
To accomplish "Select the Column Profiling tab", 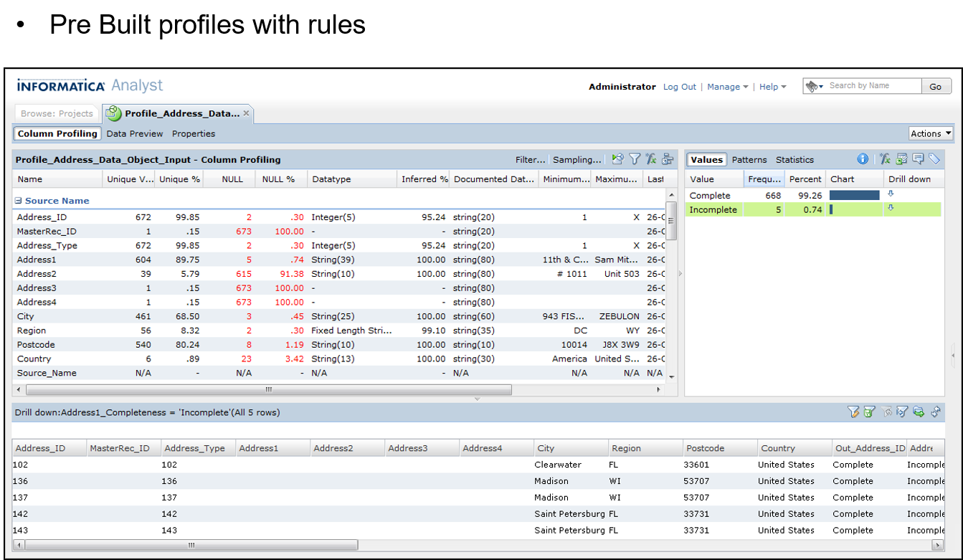I will [x=57, y=133].
